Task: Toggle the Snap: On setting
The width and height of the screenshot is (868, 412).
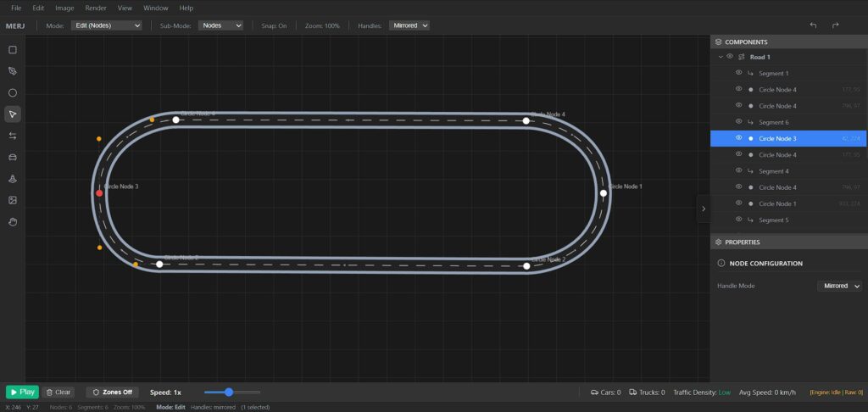Action: coord(274,25)
